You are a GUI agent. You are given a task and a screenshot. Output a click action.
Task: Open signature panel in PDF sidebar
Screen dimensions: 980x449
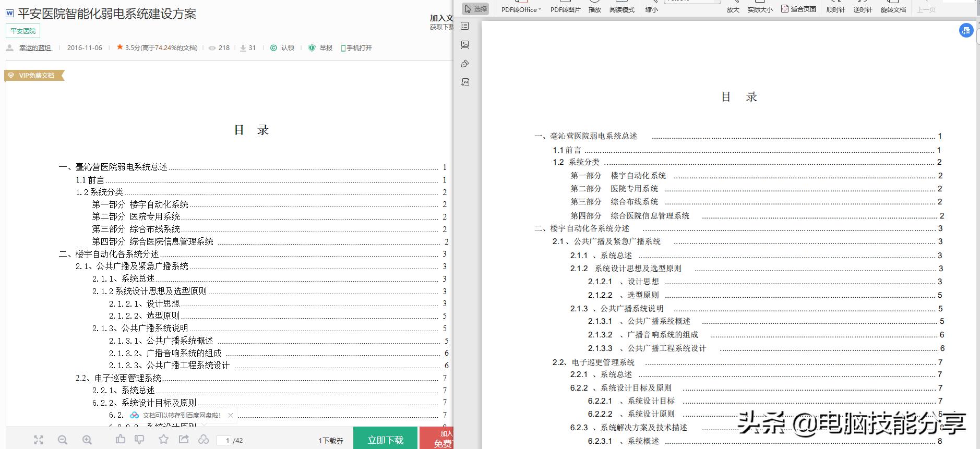coord(465,82)
